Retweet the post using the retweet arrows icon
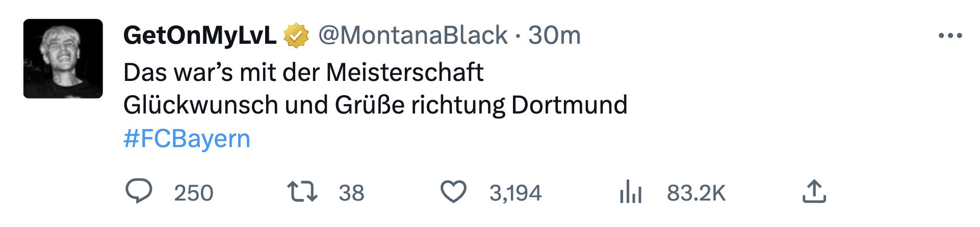This screenshot has width=980, height=227. click(x=302, y=192)
